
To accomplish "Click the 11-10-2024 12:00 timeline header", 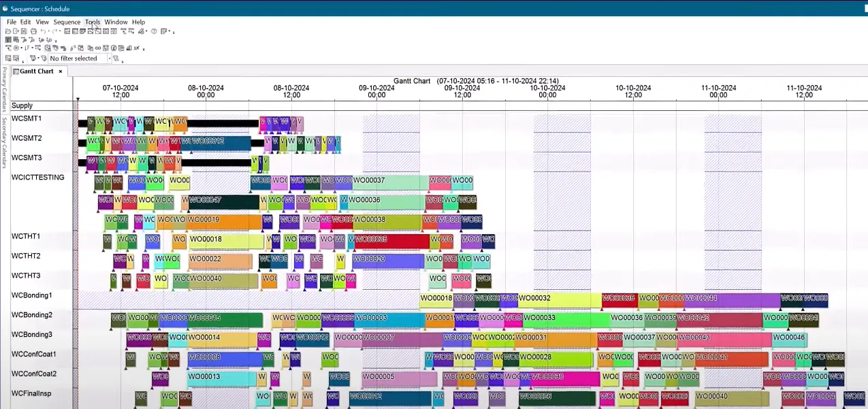I will [x=804, y=91].
